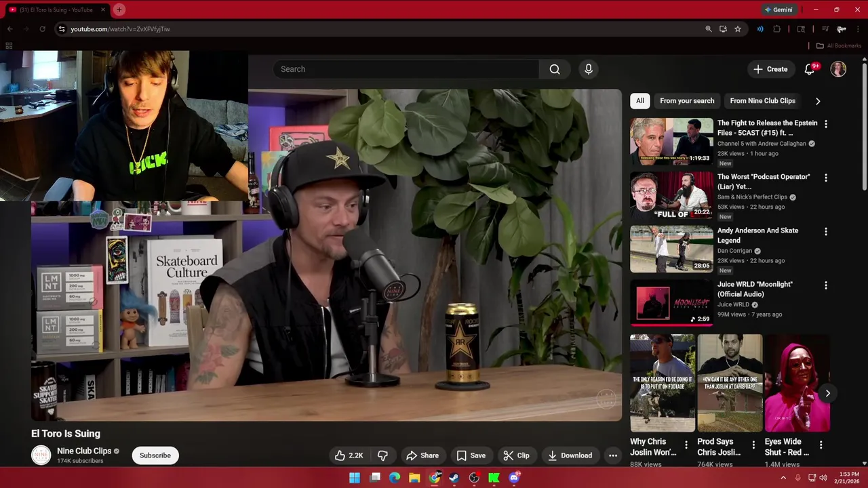868x488 pixels.
Task: Open The Worst Podcast Operator video title
Action: [764, 182]
